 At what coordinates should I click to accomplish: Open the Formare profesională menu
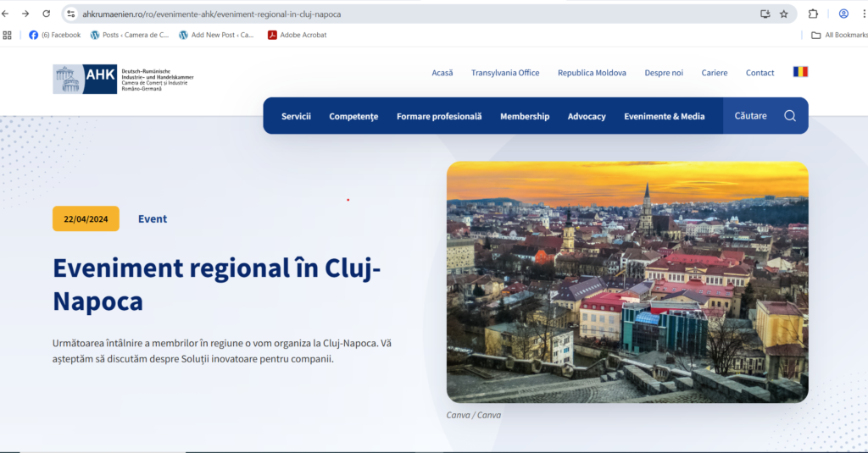(439, 116)
